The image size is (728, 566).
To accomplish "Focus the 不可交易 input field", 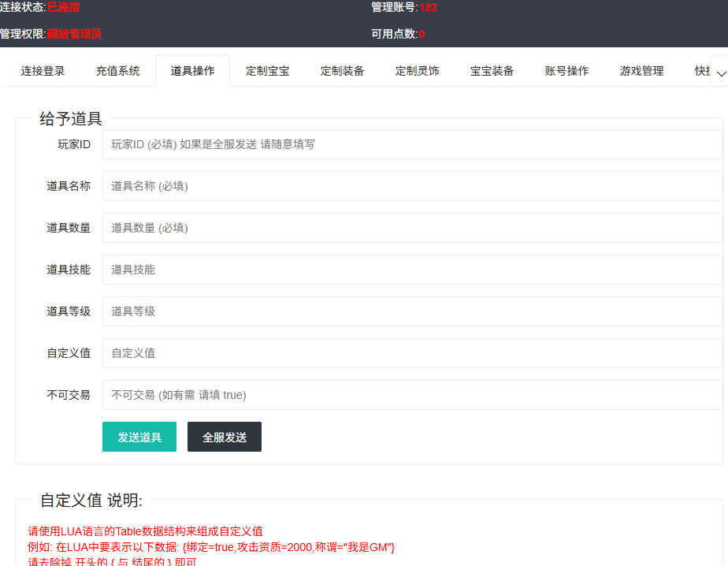I will [412, 395].
